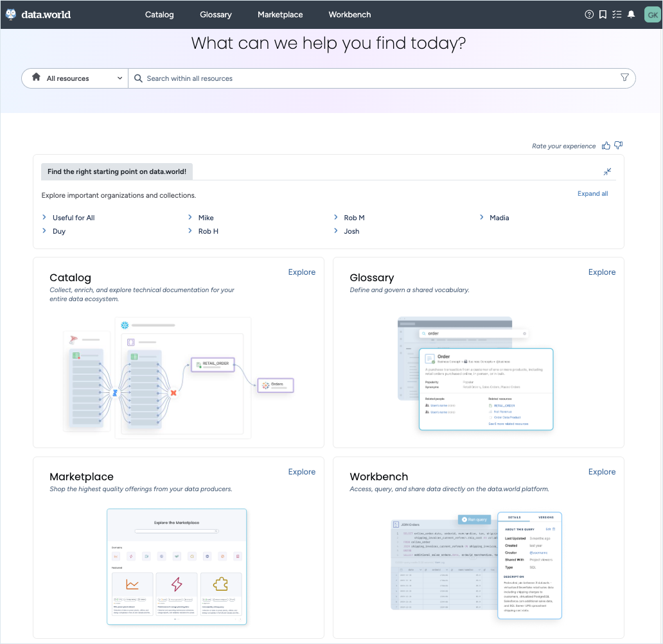Click Explore on the Glossary card

point(602,272)
